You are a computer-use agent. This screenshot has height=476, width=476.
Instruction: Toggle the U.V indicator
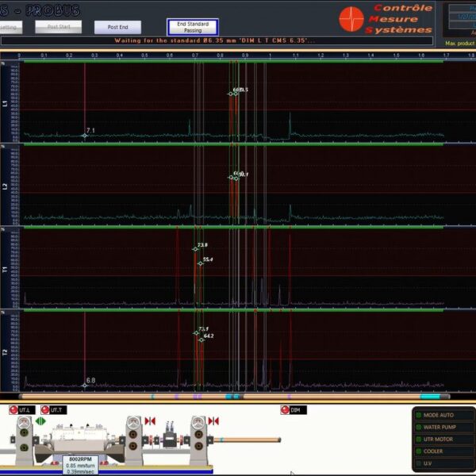[x=419, y=463]
